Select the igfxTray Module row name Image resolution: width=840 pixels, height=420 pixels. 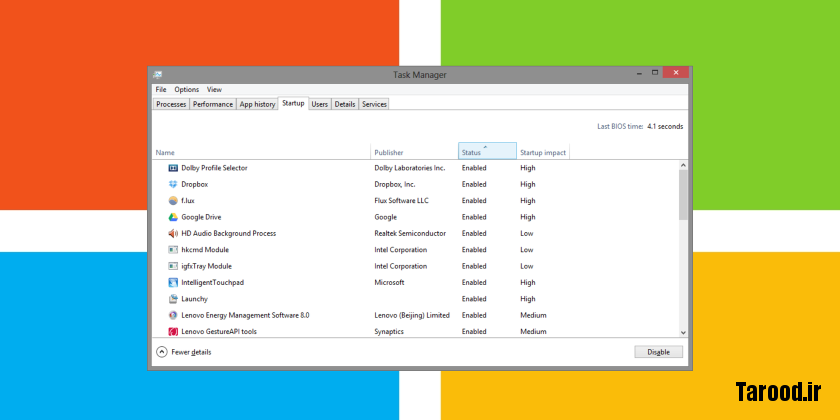206,266
